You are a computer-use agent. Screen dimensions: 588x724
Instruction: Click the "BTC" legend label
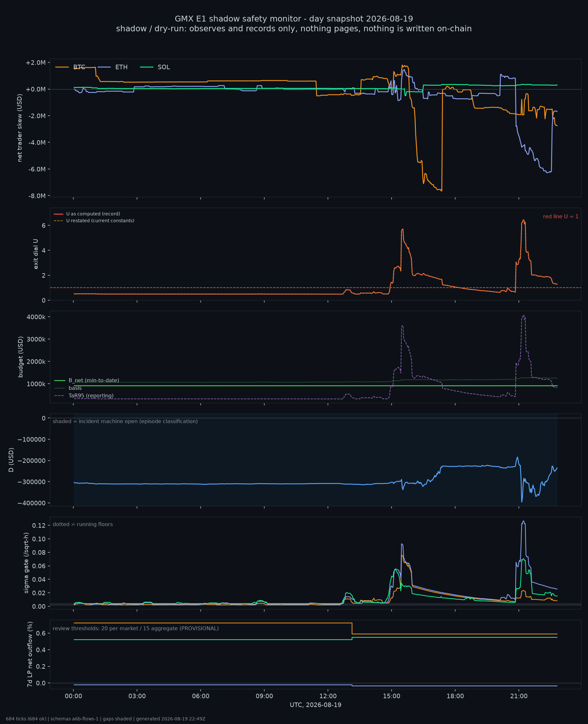pyautogui.click(x=79, y=67)
